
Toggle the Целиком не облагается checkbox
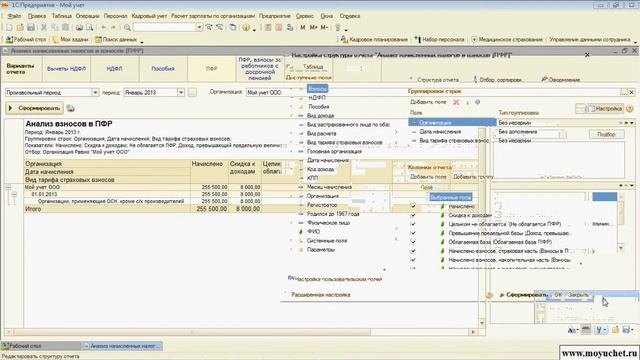point(413,224)
